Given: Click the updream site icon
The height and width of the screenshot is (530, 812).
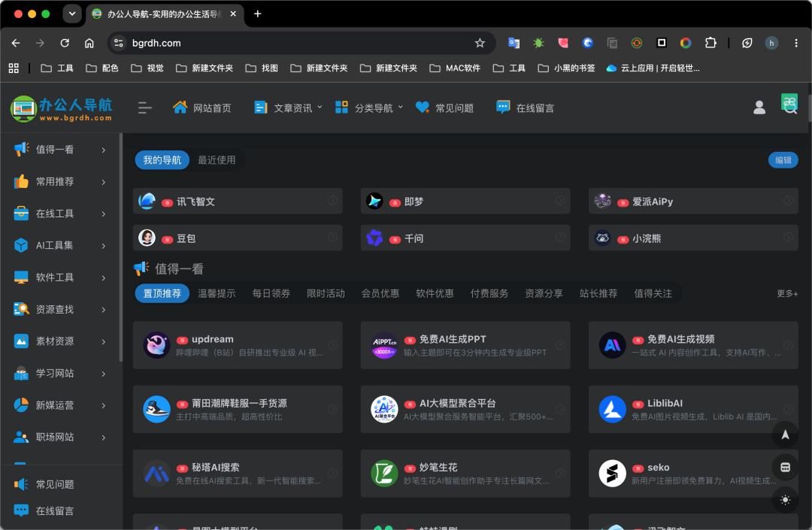Looking at the screenshot, I should 156,345.
